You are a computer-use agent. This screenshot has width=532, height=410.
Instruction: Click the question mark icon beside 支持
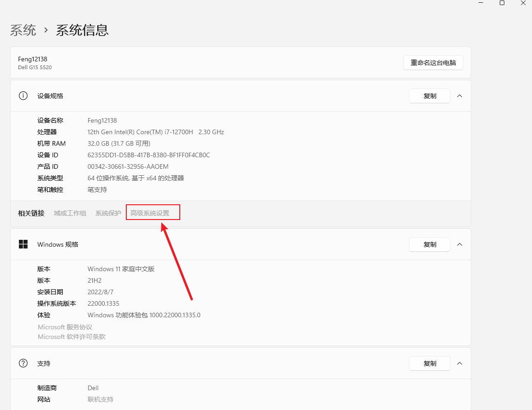pyautogui.click(x=23, y=363)
